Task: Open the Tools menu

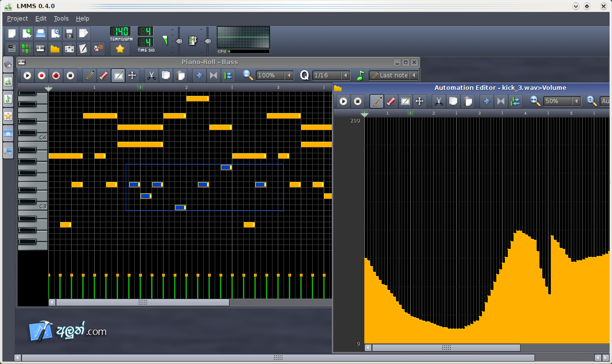Action: coord(61,18)
